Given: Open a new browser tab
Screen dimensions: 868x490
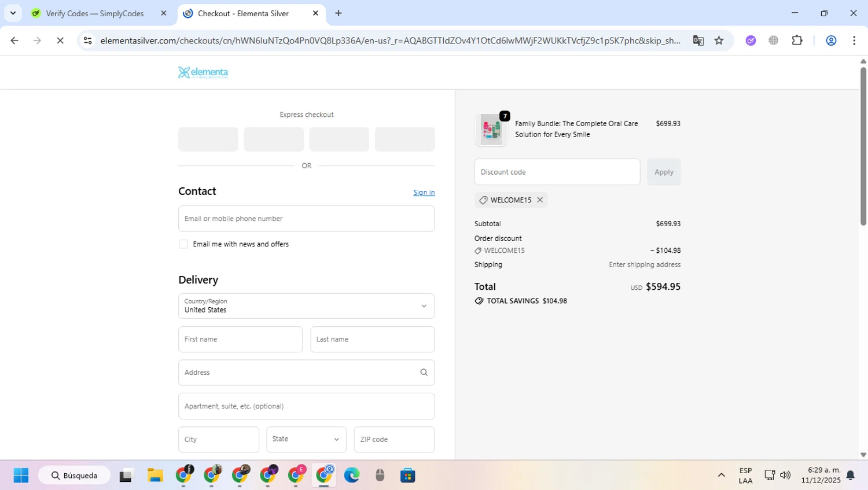Looking at the screenshot, I should [339, 13].
